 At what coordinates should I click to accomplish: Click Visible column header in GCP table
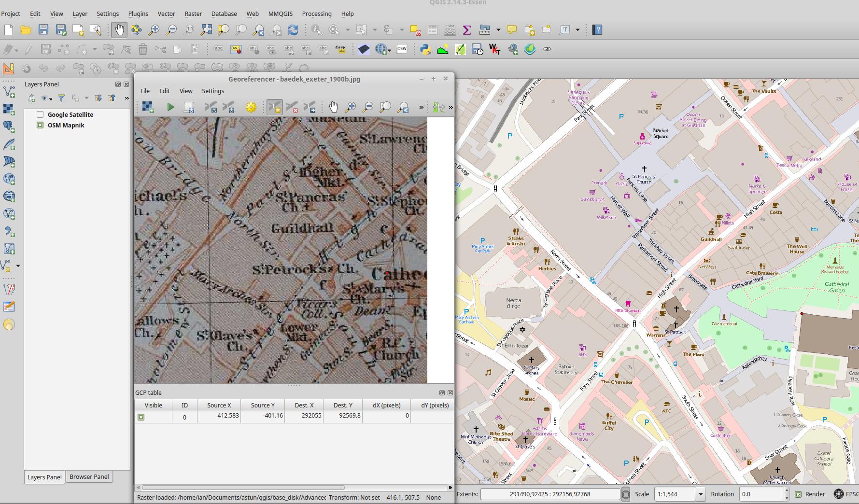click(x=153, y=405)
